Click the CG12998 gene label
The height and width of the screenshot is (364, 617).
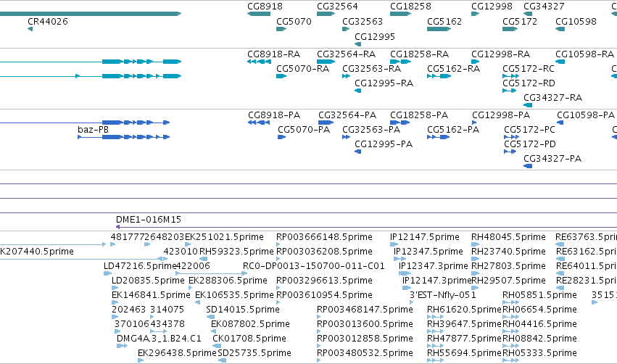[492, 7]
